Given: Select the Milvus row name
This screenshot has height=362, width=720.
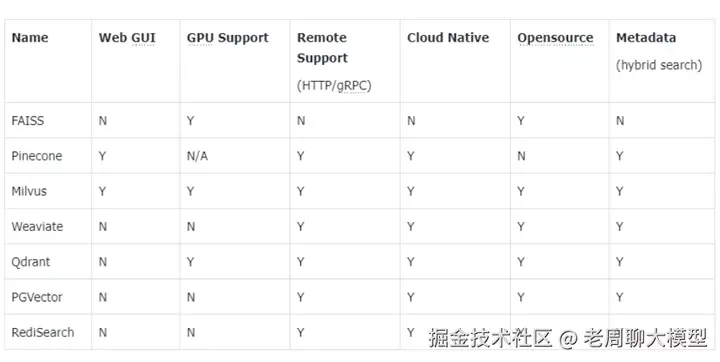Looking at the screenshot, I should coord(29,191).
